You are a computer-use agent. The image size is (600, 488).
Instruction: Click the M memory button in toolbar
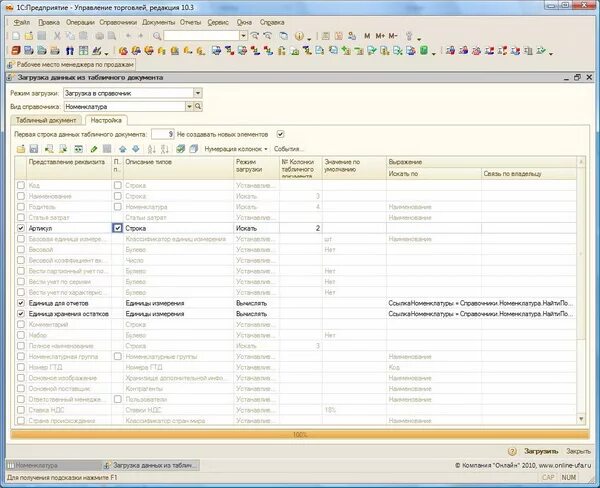[367, 36]
